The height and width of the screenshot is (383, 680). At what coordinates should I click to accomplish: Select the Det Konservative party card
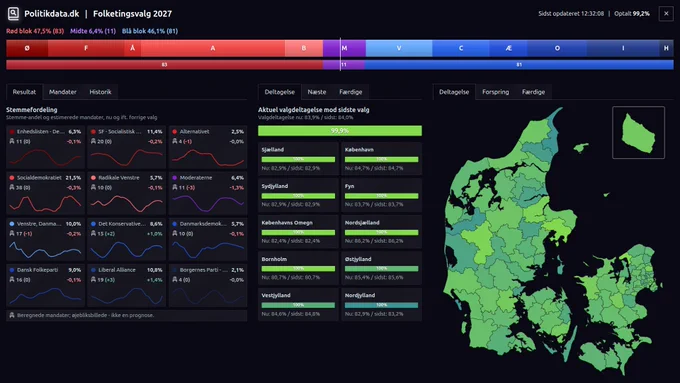click(127, 239)
